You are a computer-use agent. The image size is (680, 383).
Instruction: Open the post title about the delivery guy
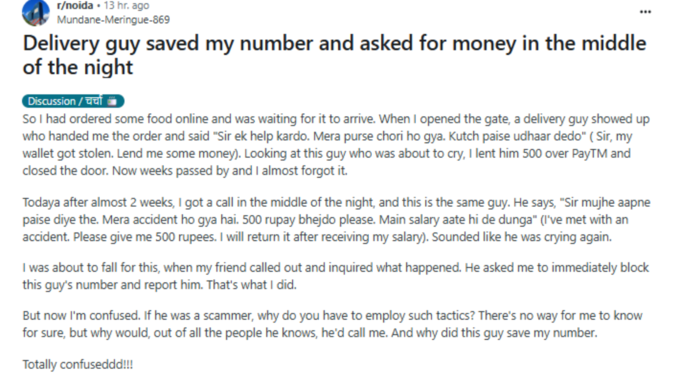coord(334,55)
